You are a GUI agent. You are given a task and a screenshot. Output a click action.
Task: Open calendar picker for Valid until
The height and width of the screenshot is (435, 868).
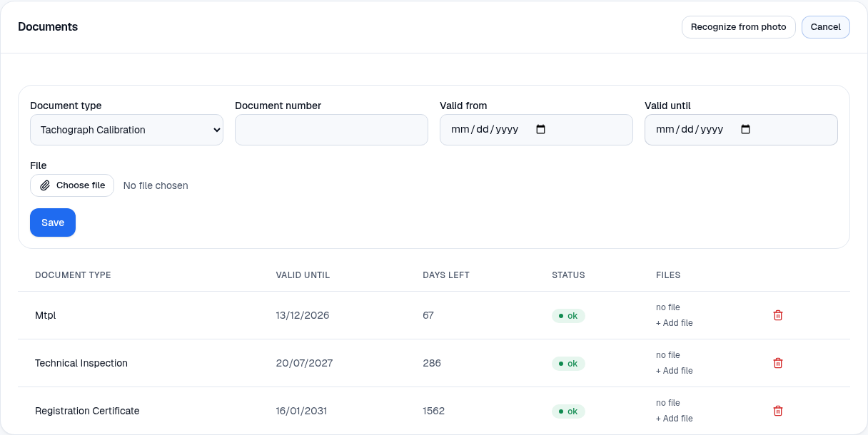[x=745, y=130]
